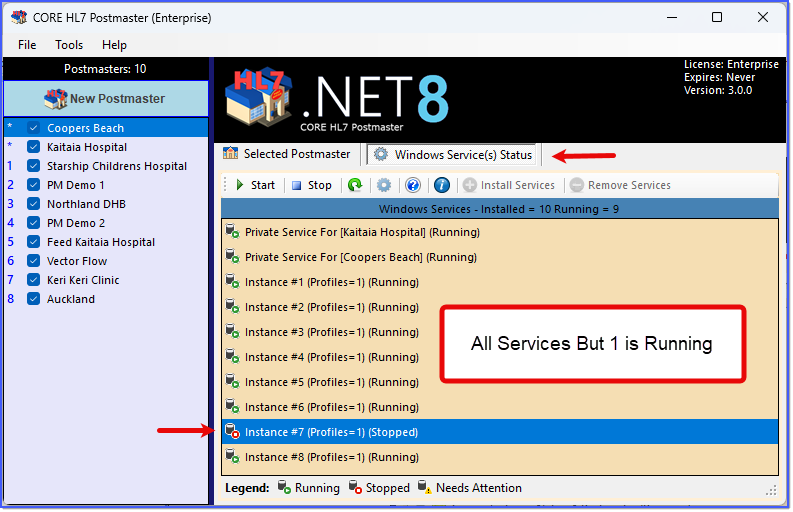
Task: Toggle the Auckland checkbox
Action: point(33,298)
